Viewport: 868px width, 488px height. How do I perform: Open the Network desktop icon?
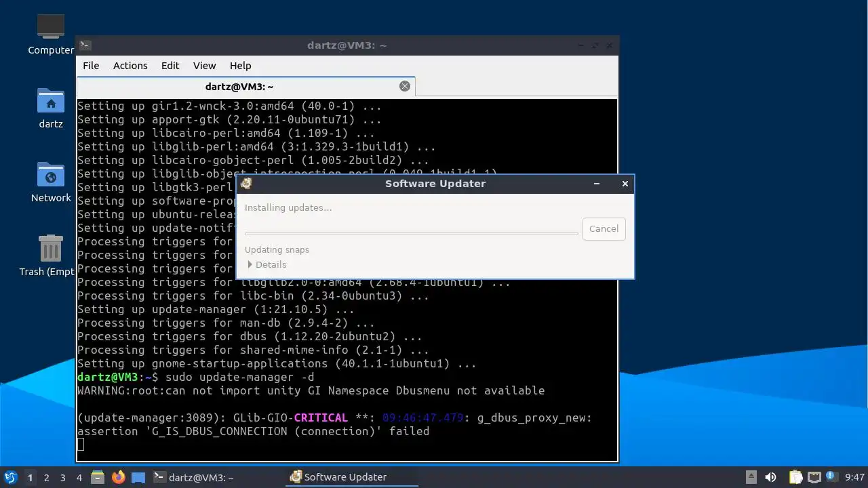[x=51, y=175]
